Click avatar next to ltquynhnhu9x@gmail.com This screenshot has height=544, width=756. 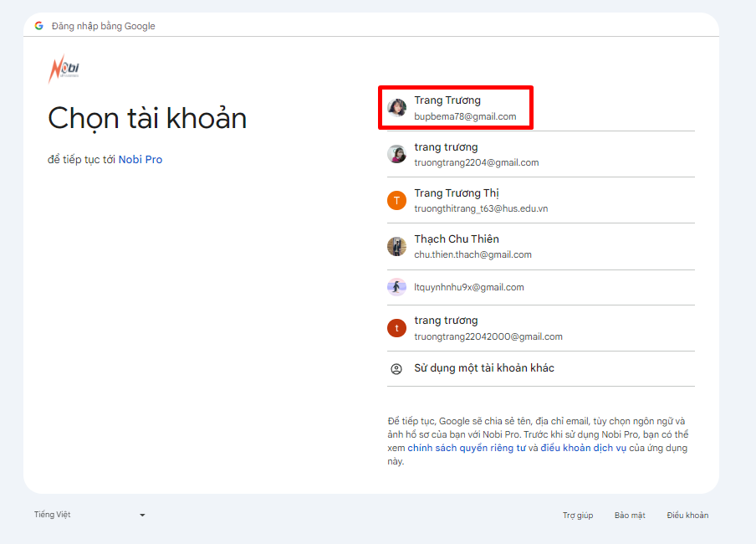396,287
